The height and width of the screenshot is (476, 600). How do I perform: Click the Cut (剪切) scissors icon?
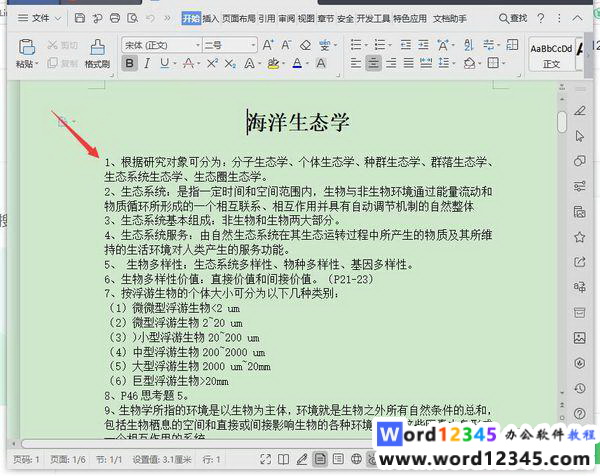[x=52, y=45]
